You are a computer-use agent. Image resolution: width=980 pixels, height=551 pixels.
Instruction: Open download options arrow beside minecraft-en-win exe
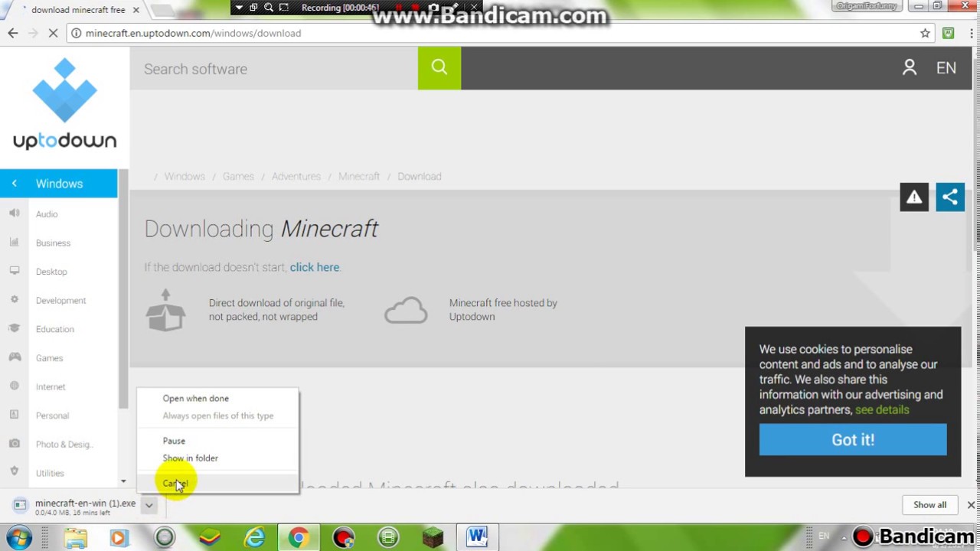pos(149,505)
